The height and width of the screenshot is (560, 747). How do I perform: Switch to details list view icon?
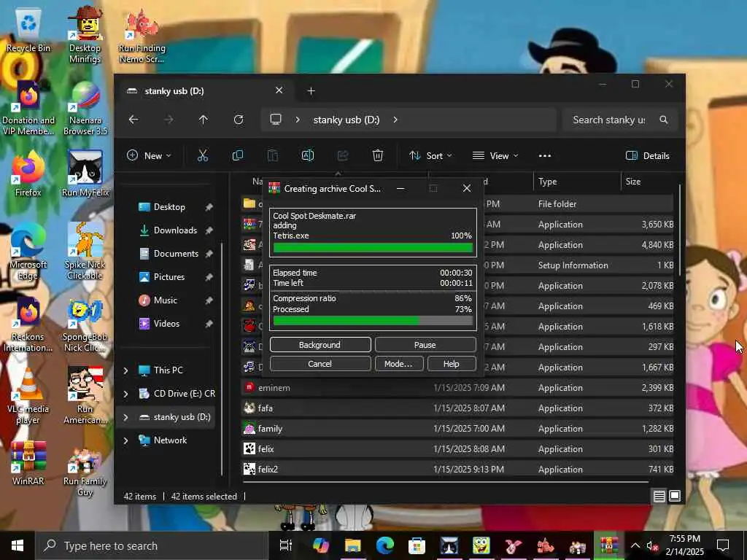pos(659,496)
